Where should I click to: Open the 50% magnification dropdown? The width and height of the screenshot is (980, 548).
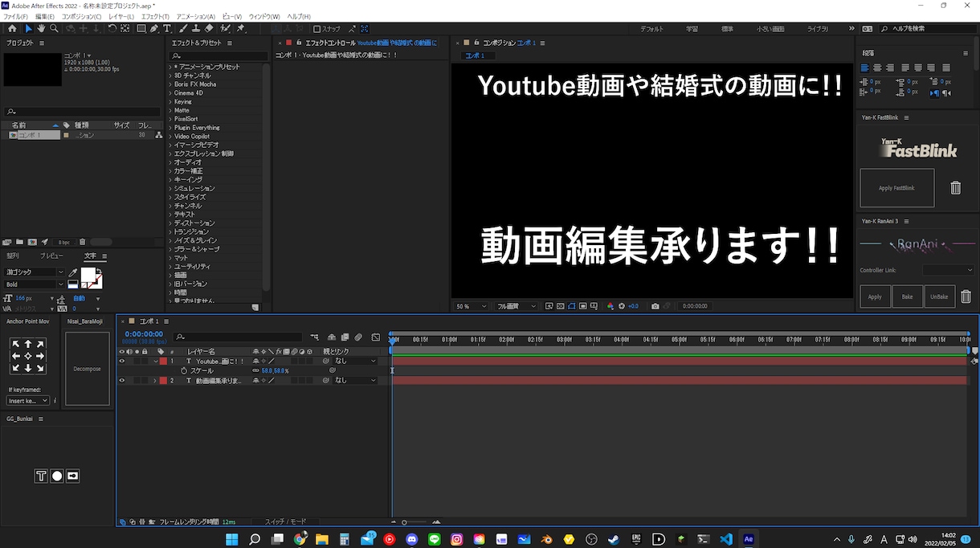pos(472,306)
